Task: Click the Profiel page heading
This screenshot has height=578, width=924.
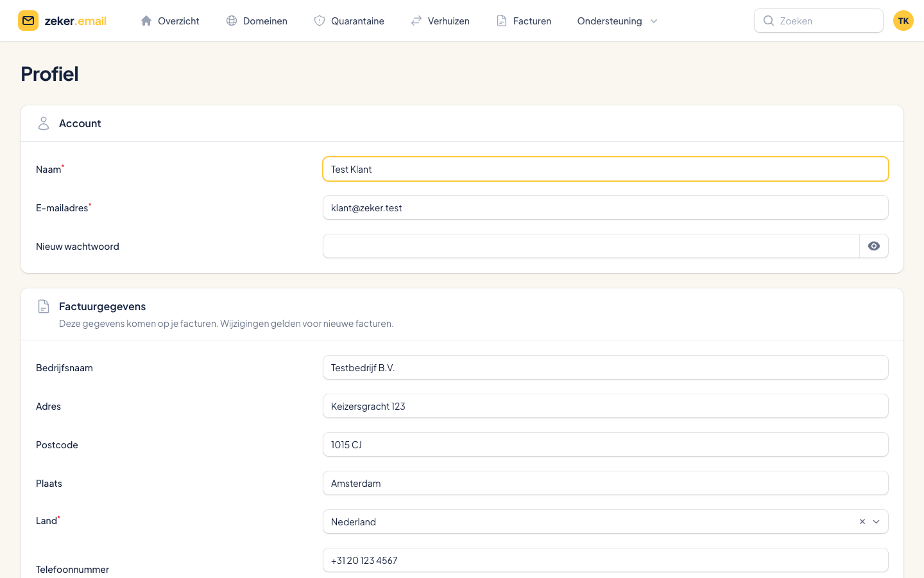Action: coord(49,74)
